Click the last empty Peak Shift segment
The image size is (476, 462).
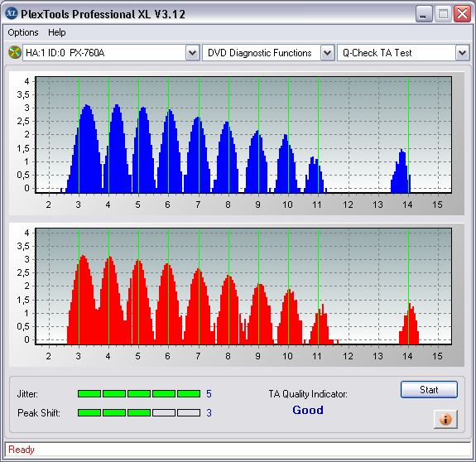[189, 413]
